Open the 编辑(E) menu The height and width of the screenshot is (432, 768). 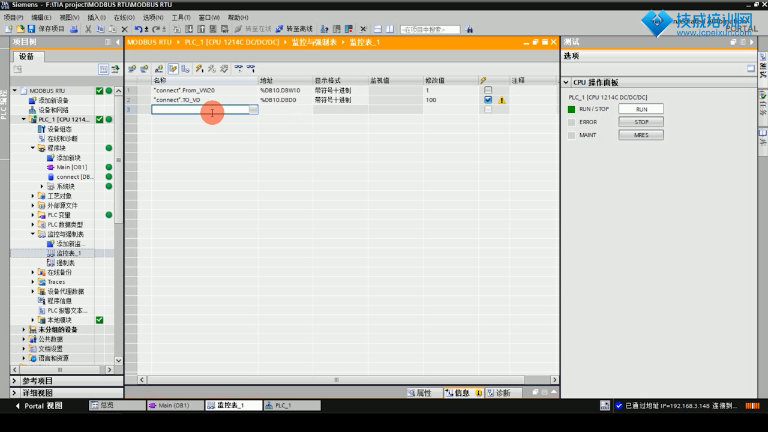pyautogui.click(x=41, y=17)
